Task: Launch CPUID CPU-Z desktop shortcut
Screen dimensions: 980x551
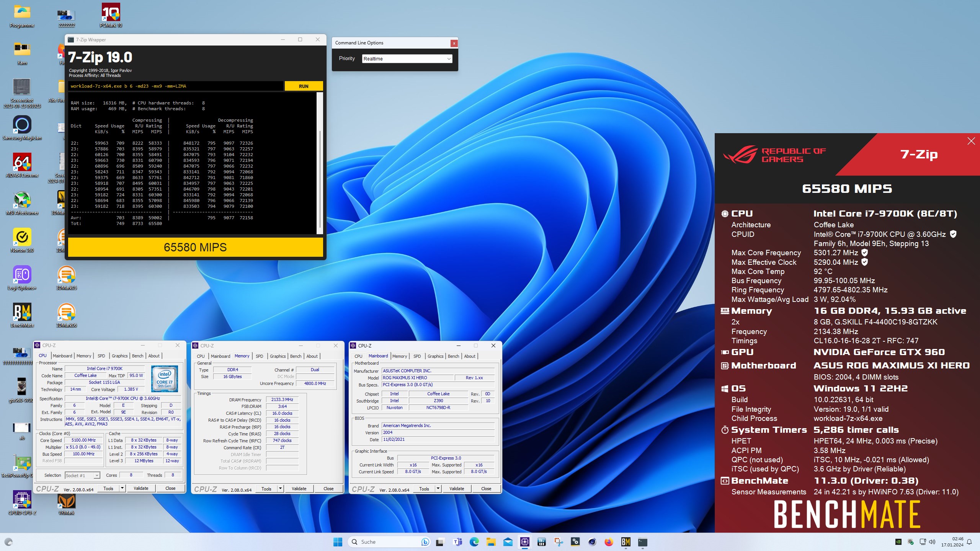Action: click(x=22, y=503)
